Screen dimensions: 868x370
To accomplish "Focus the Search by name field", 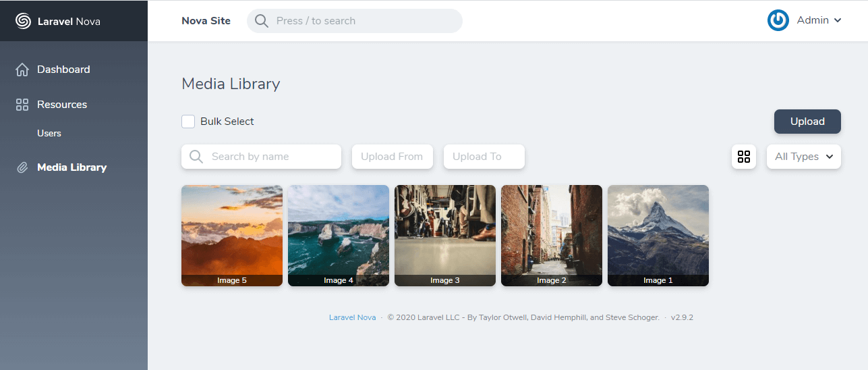I will 270,157.
